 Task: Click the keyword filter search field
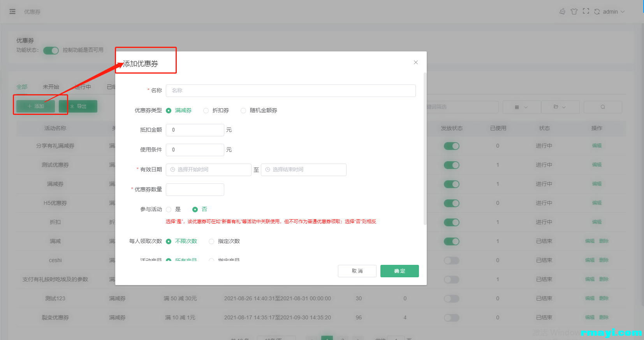pyautogui.click(x=463, y=107)
